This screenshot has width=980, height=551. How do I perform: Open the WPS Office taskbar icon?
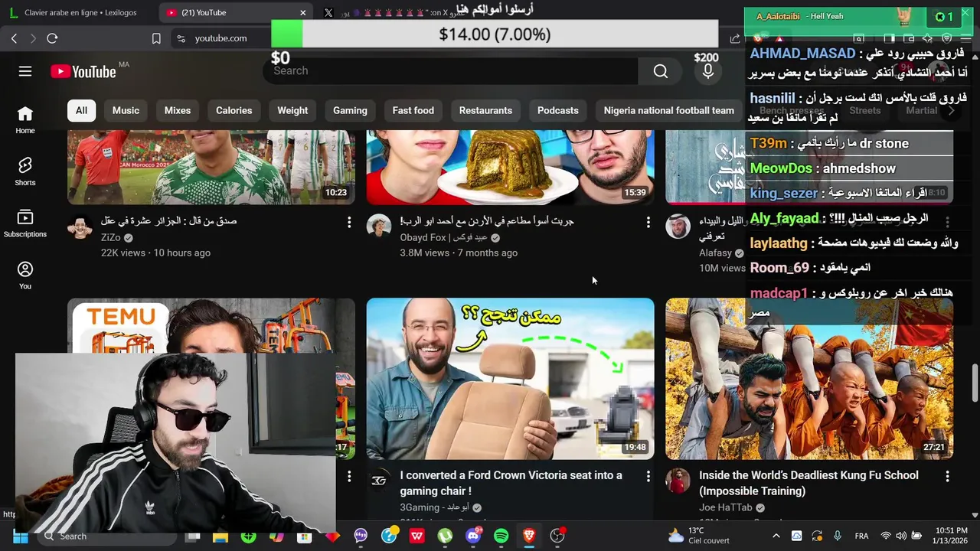[x=416, y=536]
